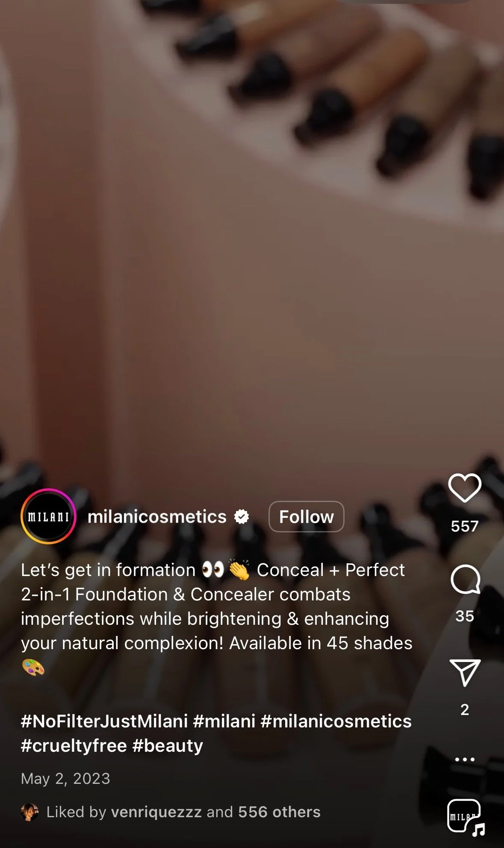Viewport: 504px width, 848px height.
Task: Tap the May 2, 2023 post date
Action: point(65,778)
